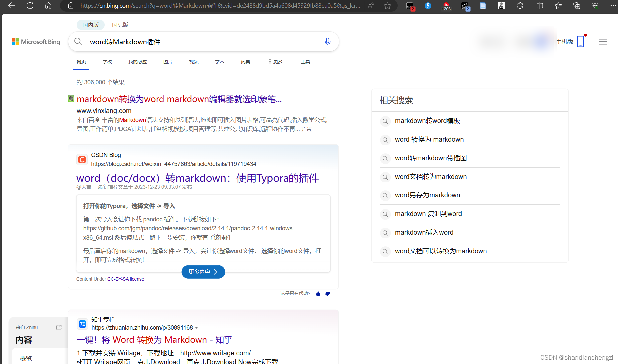Select the 学校 search tab
Viewport: 618px width, 364px height.
click(x=107, y=62)
